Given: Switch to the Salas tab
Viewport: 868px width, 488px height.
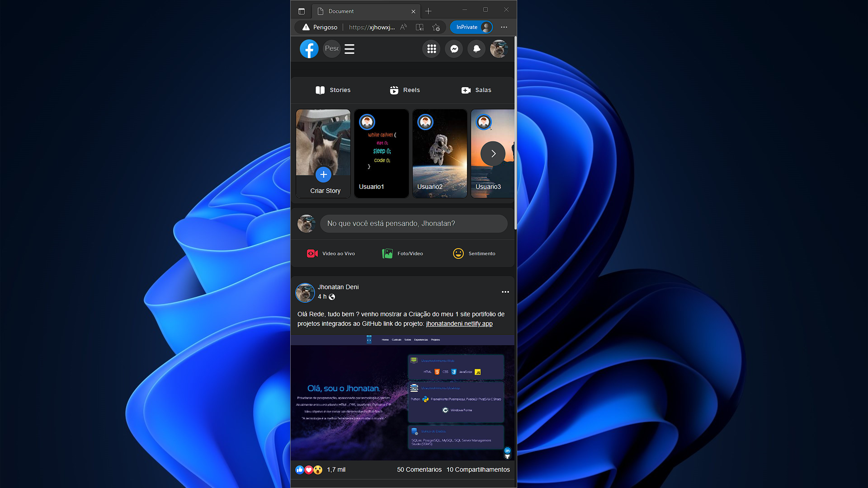Looking at the screenshot, I should click(x=476, y=90).
